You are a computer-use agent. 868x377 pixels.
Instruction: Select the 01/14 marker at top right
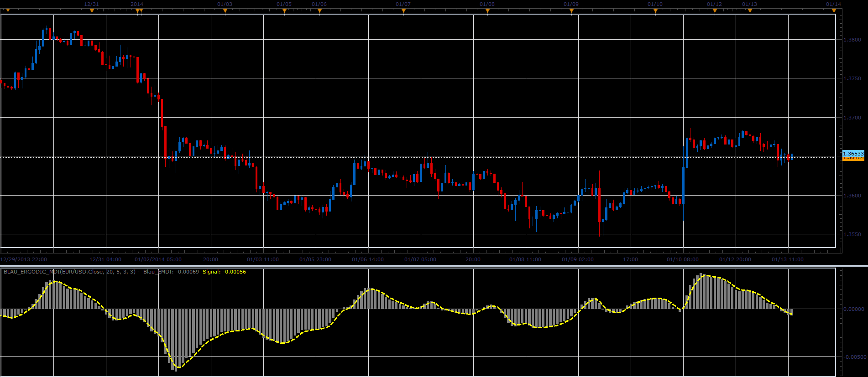834,11
